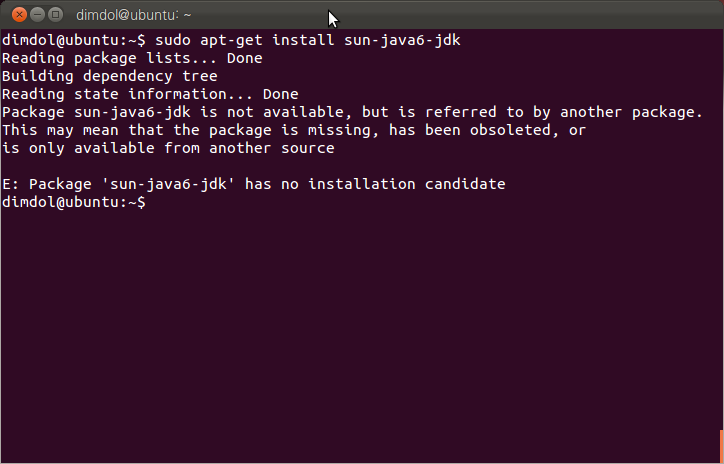Click the Building dependency tree line
Image resolution: width=724 pixels, height=464 pixels.
[110, 76]
